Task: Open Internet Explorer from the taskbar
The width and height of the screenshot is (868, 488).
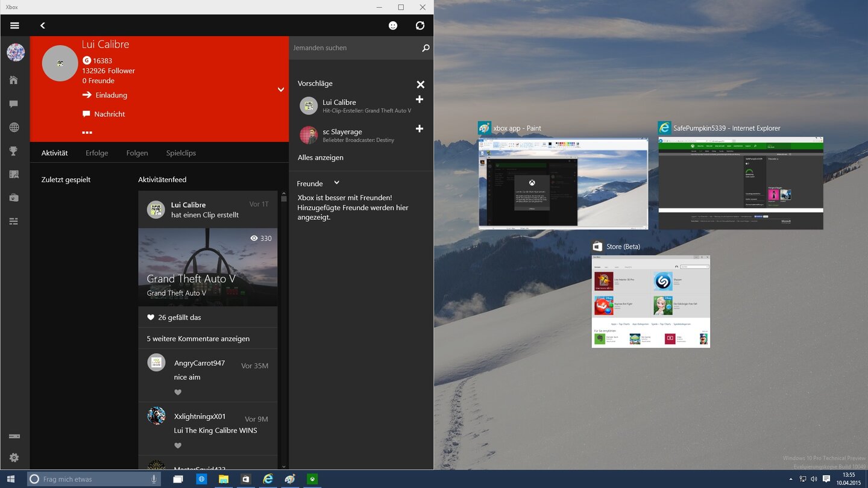Action: click(x=268, y=479)
